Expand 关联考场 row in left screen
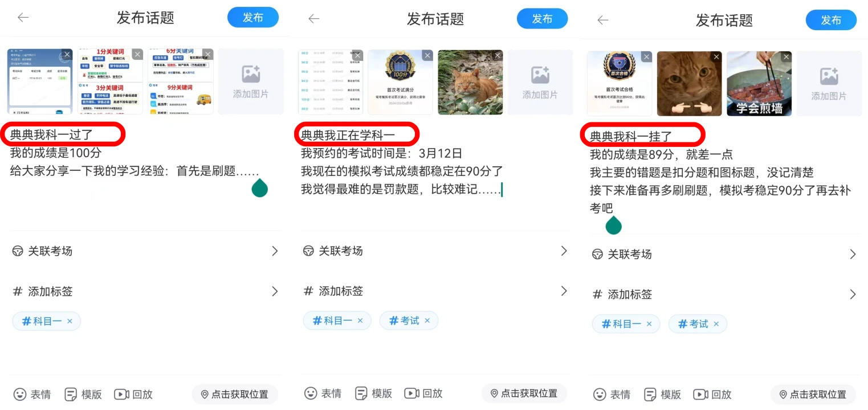 [x=146, y=251]
